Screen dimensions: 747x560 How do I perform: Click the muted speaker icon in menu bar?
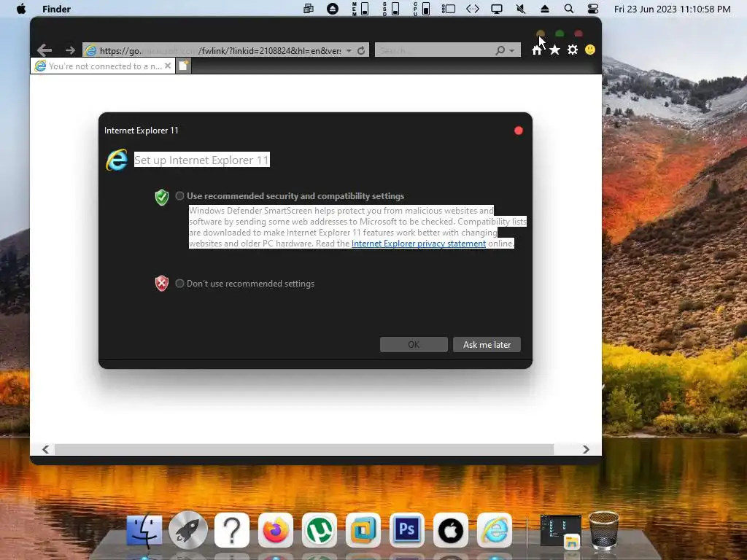(x=521, y=9)
